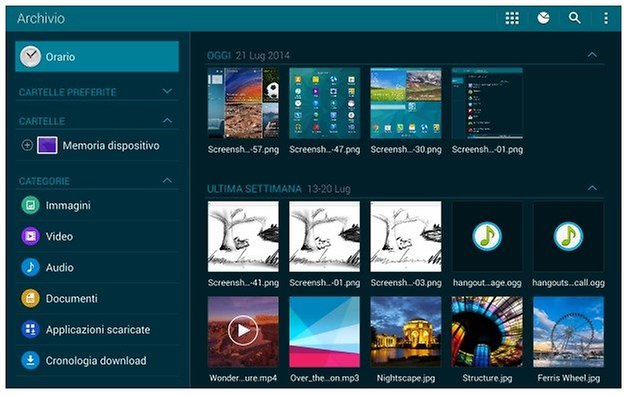Expand Memoria dispositivo with the plus icon
Image resolution: width=628 pixels, height=395 pixels.
(x=27, y=145)
